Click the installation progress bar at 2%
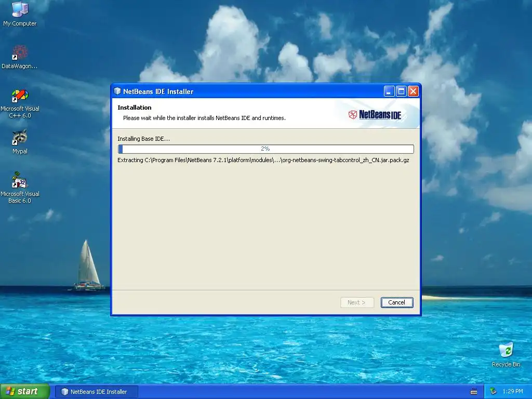The width and height of the screenshot is (532, 399). (x=265, y=149)
